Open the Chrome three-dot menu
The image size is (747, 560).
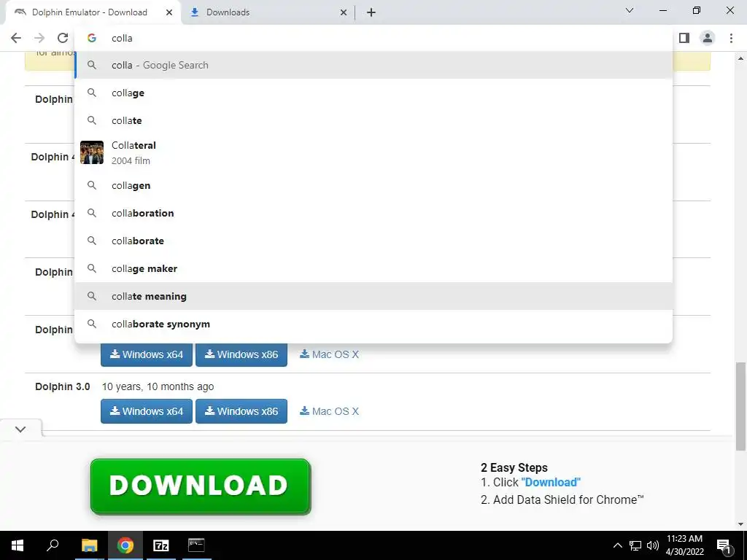pos(731,38)
